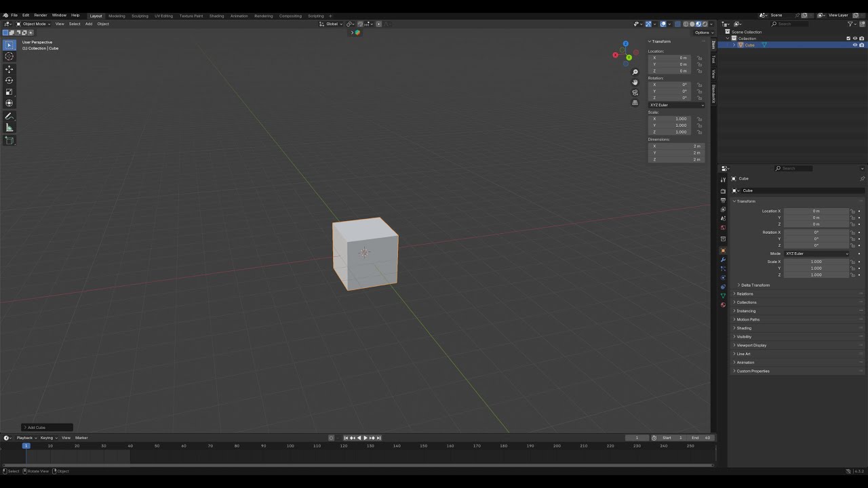Click the timeline End frame field
The height and width of the screenshot is (488, 868).
point(702,438)
